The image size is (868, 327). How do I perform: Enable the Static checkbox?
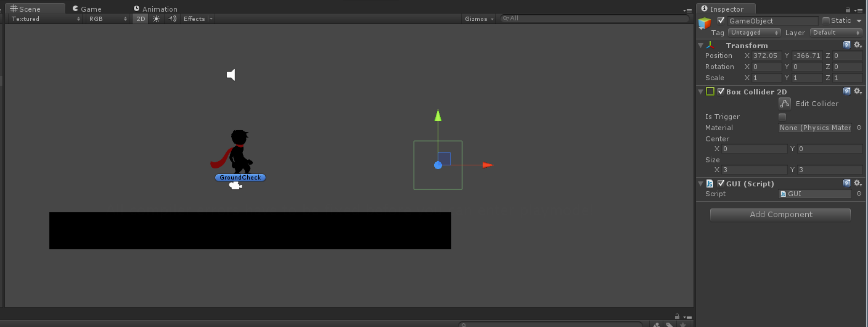point(826,20)
